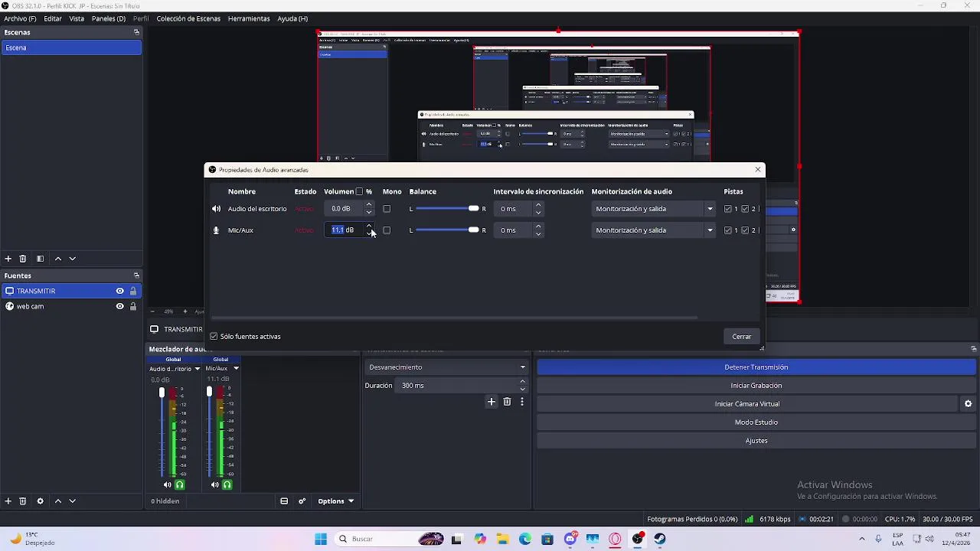Open advanced audio properties gears icon in mixer
Screen dimensions: 980x551
click(302, 501)
